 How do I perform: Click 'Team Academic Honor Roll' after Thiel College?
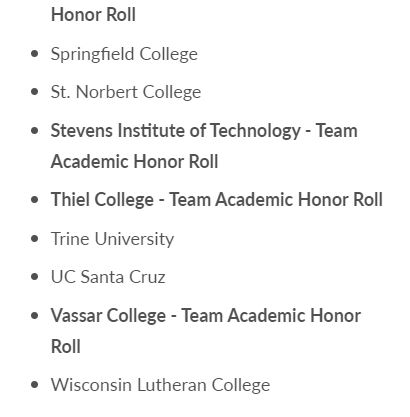pyautogui.click(x=276, y=200)
